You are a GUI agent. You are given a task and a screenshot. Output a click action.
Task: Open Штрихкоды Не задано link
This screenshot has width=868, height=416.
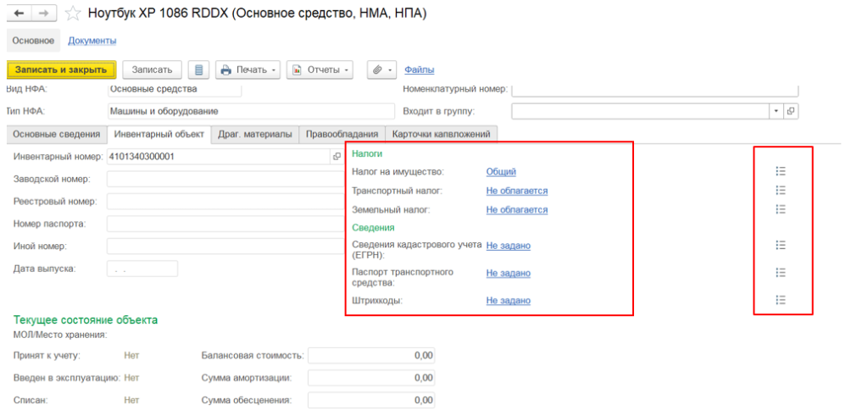pyautogui.click(x=509, y=301)
